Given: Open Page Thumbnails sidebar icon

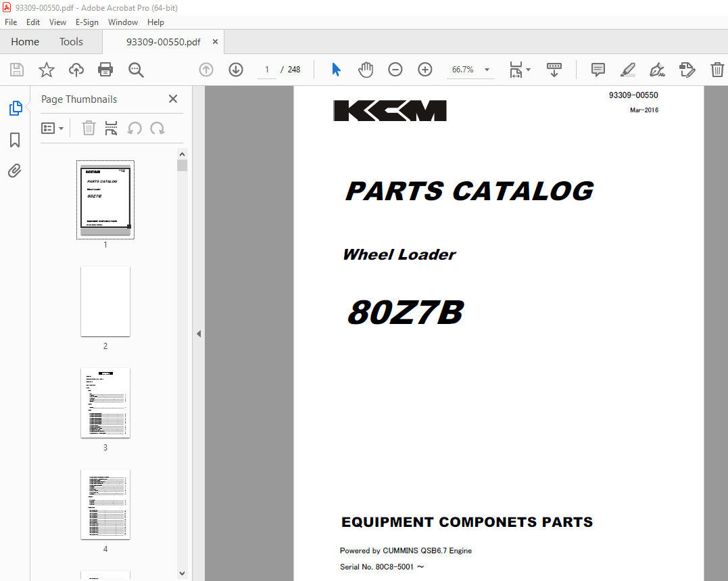Looking at the screenshot, I should click(16, 108).
